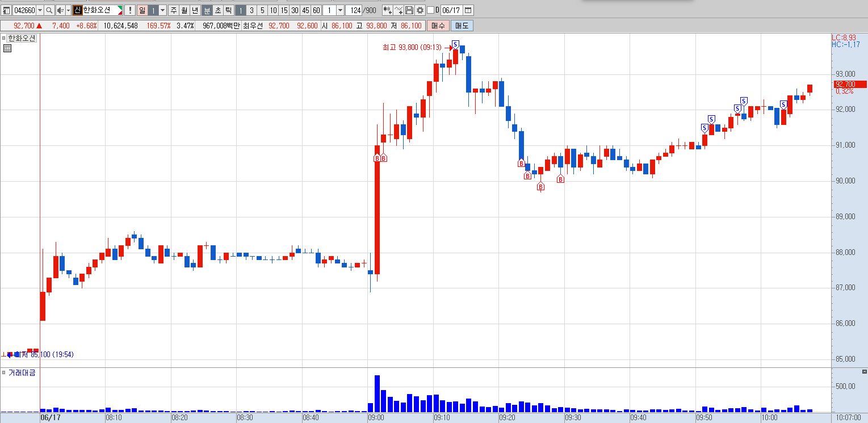Click the red up-triangle beside 92,700
Screen dimensions: 868x423
pyautogui.click(x=39, y=26)
